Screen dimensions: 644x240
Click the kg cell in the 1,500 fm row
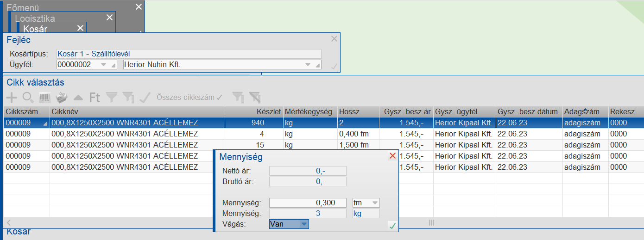(310, 145)
